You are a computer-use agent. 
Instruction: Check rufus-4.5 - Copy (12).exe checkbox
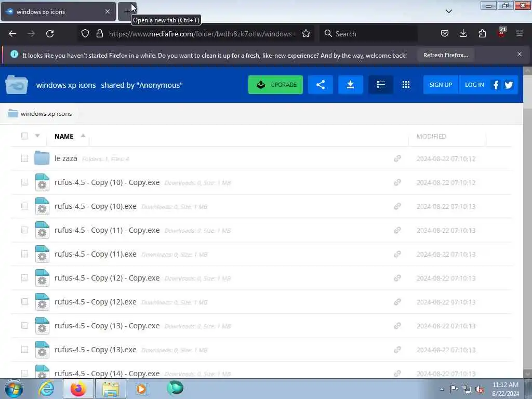point(24,302)
